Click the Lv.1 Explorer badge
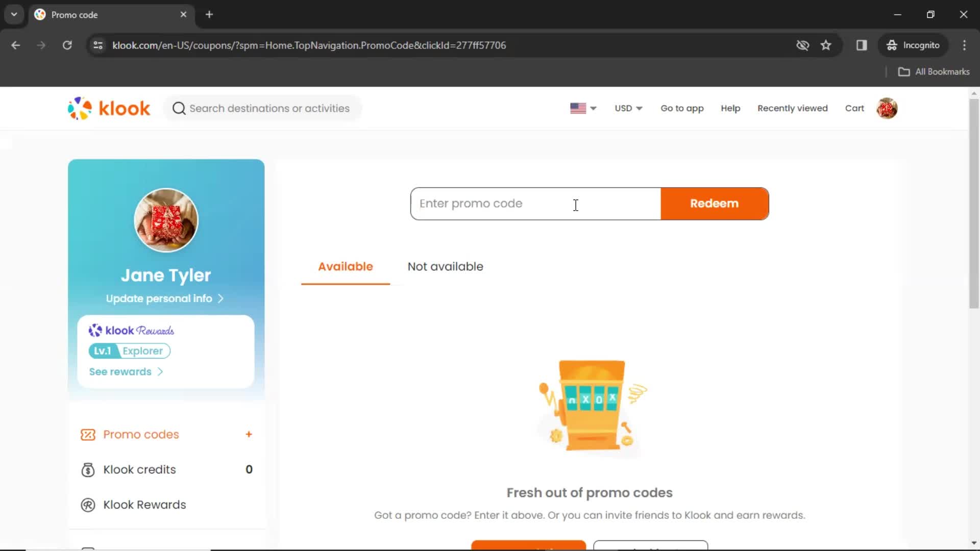980x551 pixels. click(129, 351)
